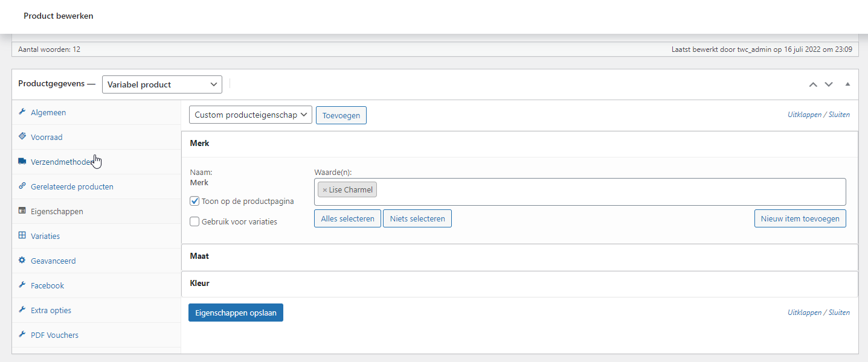Remove the Lise Charmel value tag
The height and width of the screenshot is (362, 868).
tap(324, 189)
